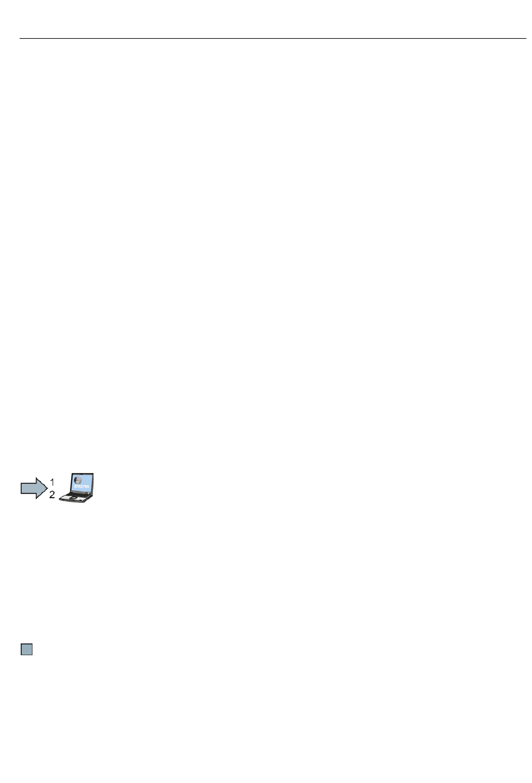Click the laptop keyboard area
Image resolution: width=532 pixels, height=783 pixels.
pos(78,494)
